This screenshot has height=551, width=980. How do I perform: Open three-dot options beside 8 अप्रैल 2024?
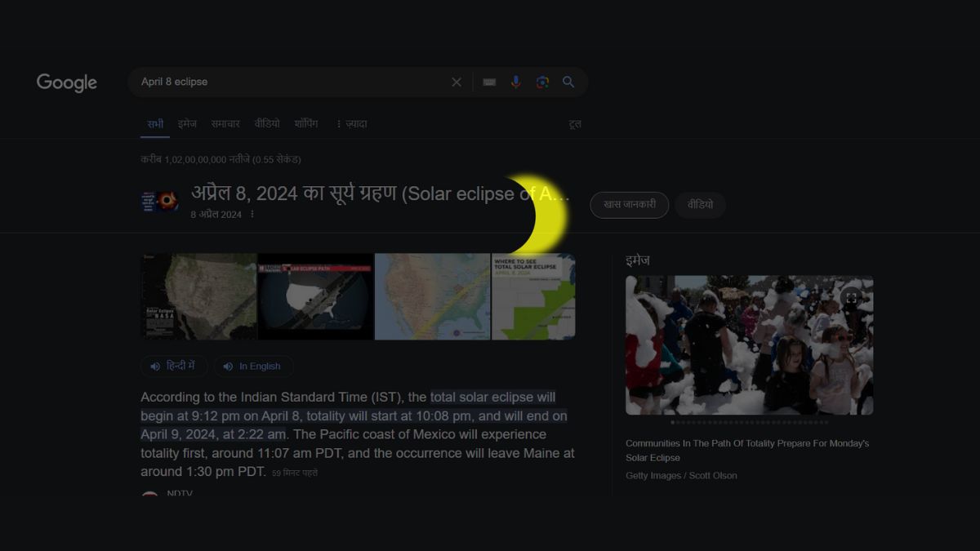click(252, 215)
